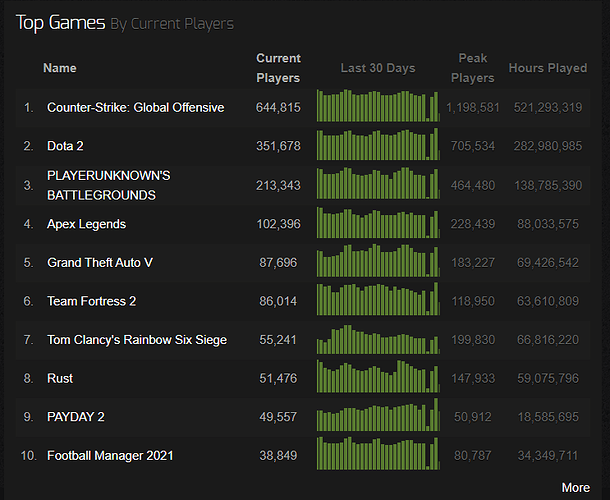Image resolution: width=610 pixels, height=500 pixels.
Task: Click hours played value 34,349,711
Action: [548, 455]
